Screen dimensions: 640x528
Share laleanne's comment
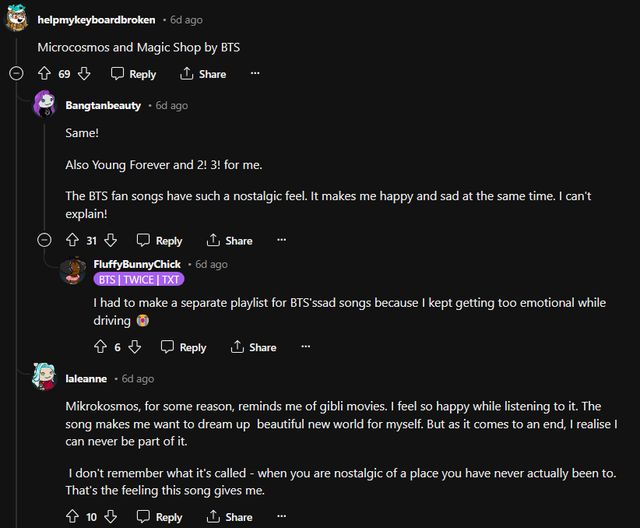(229, 517)
